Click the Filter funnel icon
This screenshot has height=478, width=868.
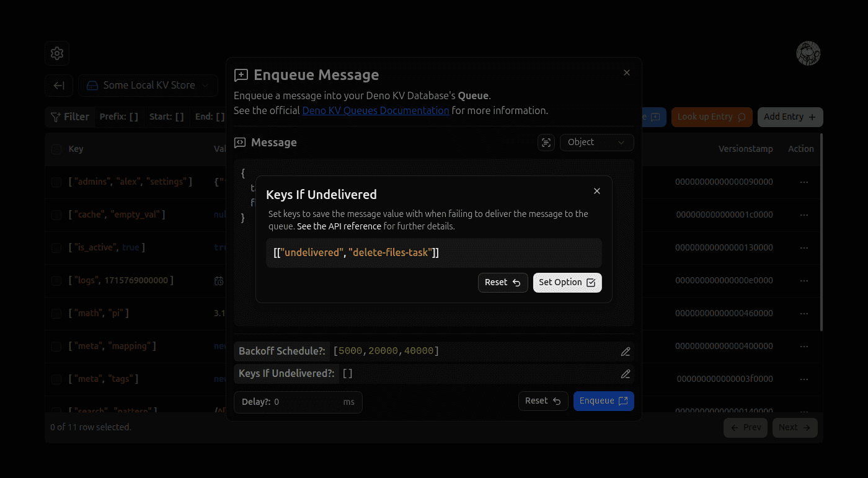tap(56, 117)
